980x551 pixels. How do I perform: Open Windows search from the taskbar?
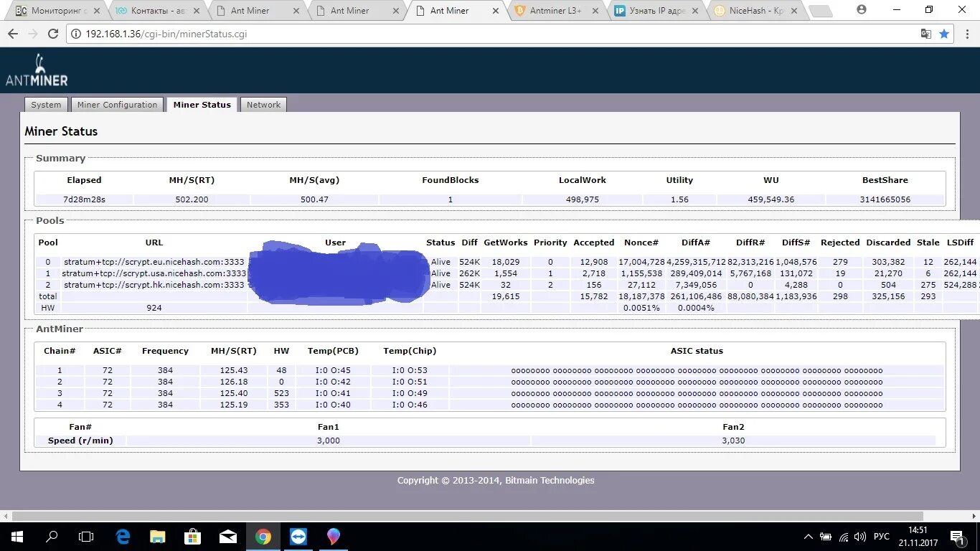(x=52, y=536)
